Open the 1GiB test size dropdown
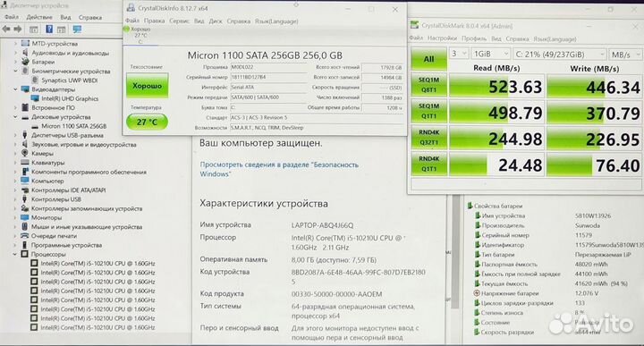Screen dimensions: 644x346 pyautogui.click(x=491, y=54)
